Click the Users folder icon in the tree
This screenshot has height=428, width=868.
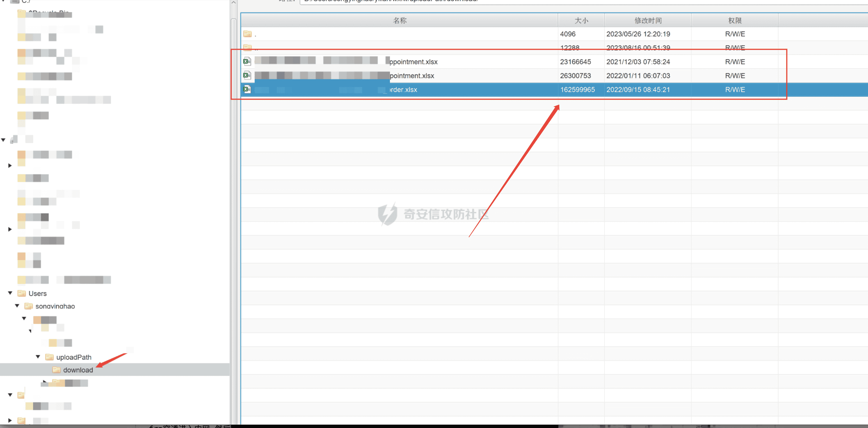tap(22, 293)
